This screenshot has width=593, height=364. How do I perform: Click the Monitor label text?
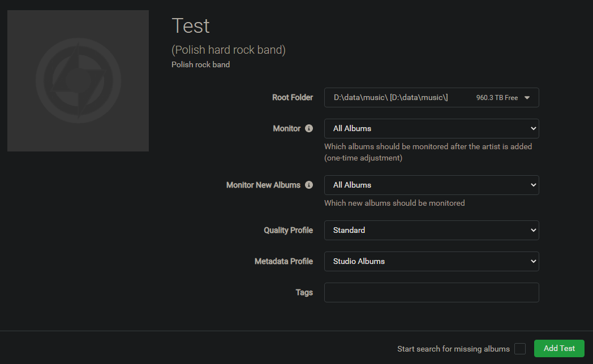coord(287,128)
